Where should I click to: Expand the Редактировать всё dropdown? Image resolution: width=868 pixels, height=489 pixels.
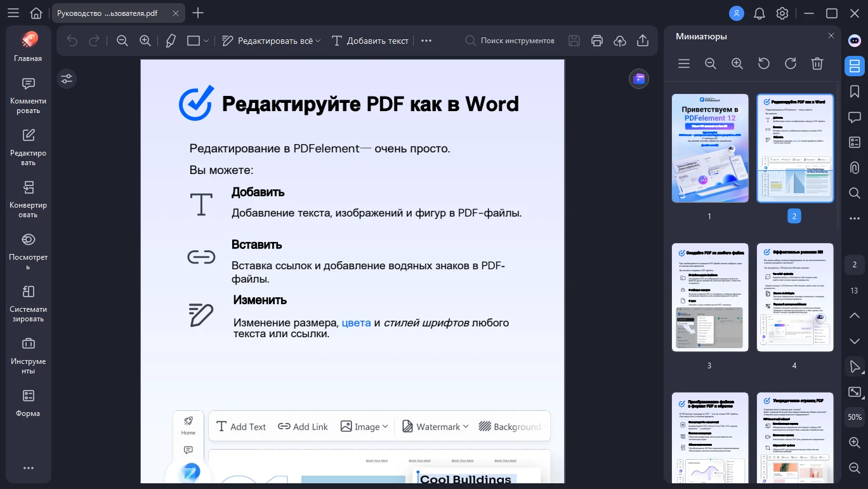pyautogui.click(x=318, y=41)
